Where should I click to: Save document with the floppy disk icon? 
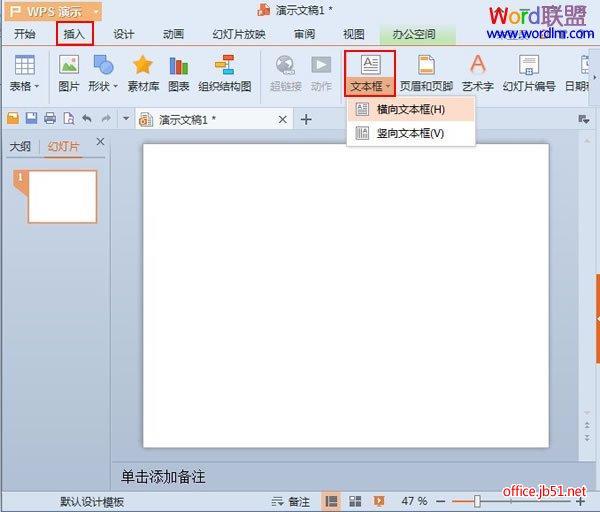(31, 118)
